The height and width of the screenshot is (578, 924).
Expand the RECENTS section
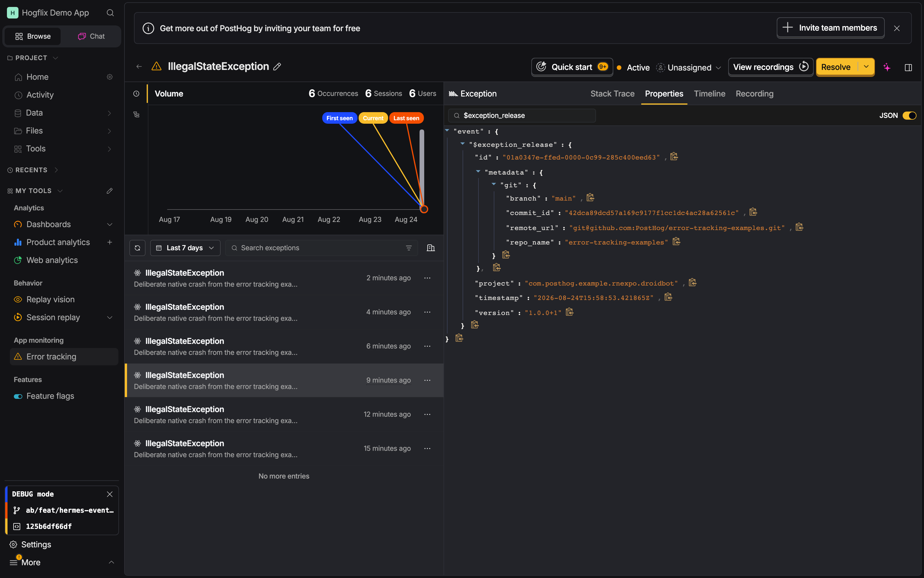click(56, 170)
